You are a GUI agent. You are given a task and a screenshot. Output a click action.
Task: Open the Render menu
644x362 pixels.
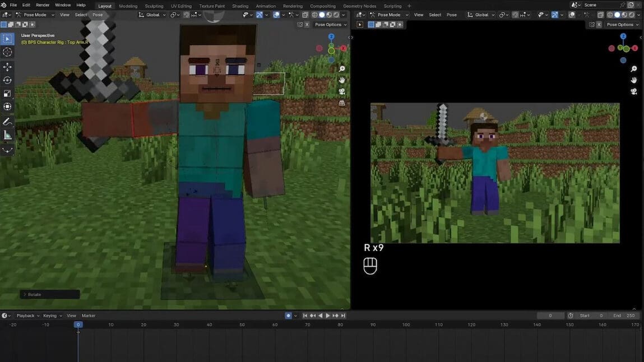click(x=42, y=5)
